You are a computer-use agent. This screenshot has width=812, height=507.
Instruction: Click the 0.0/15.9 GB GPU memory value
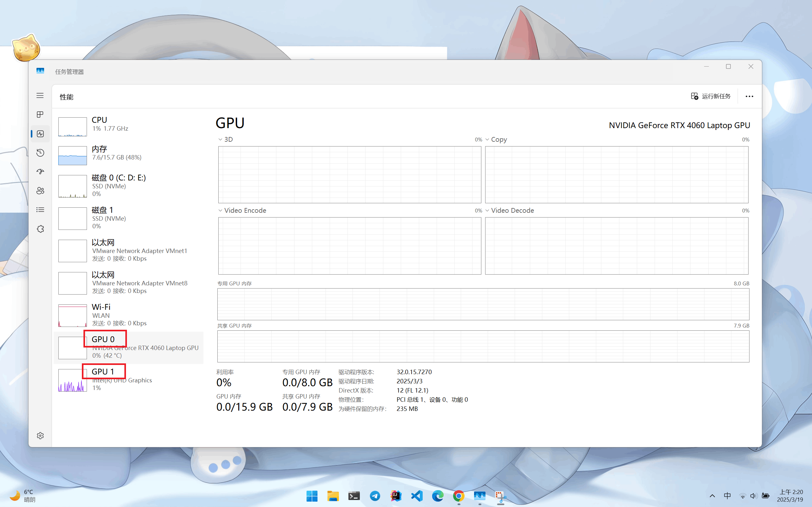[x=244, y=407]
